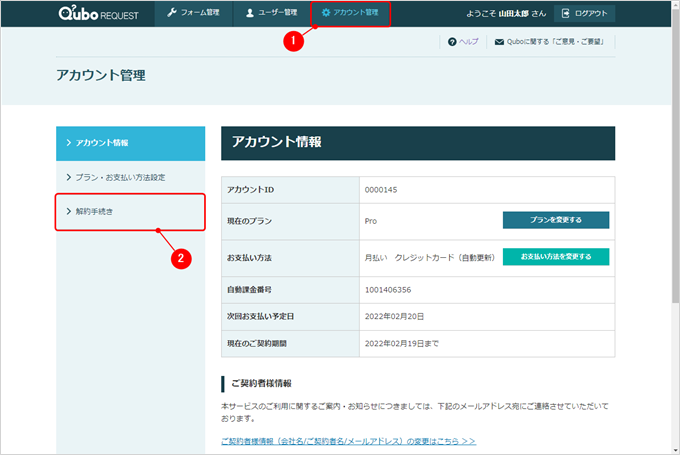The width and height of the screenshot is (680, 455).
Task: Click chevron beside 解約手続き
Action: point(69,211)
